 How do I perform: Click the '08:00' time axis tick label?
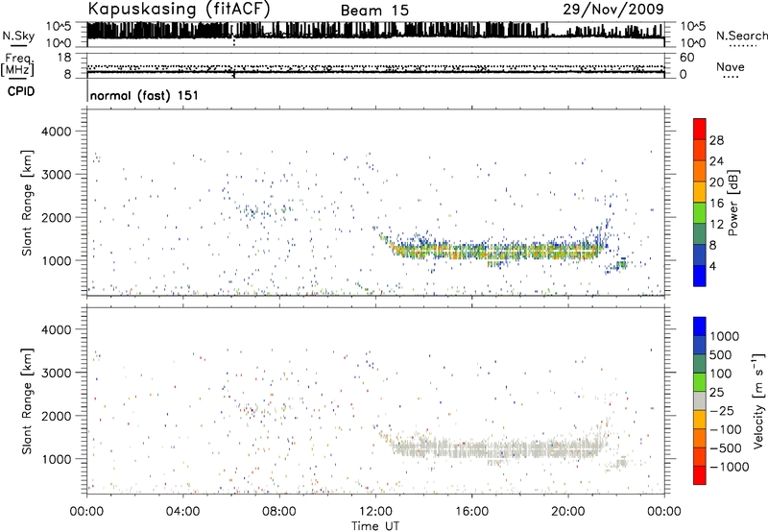pyautogui.click(x=279, y=512)
